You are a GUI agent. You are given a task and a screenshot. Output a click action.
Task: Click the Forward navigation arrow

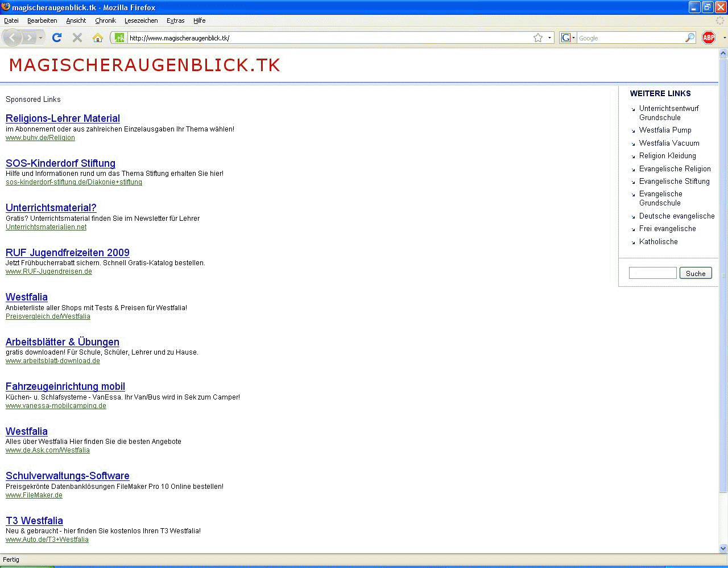[x=28, y=38]
